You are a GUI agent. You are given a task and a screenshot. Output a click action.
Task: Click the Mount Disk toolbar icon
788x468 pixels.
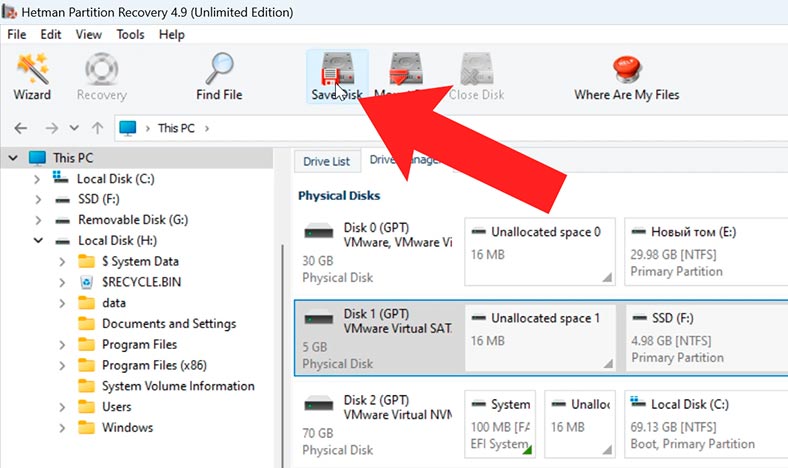pos(406,69)
